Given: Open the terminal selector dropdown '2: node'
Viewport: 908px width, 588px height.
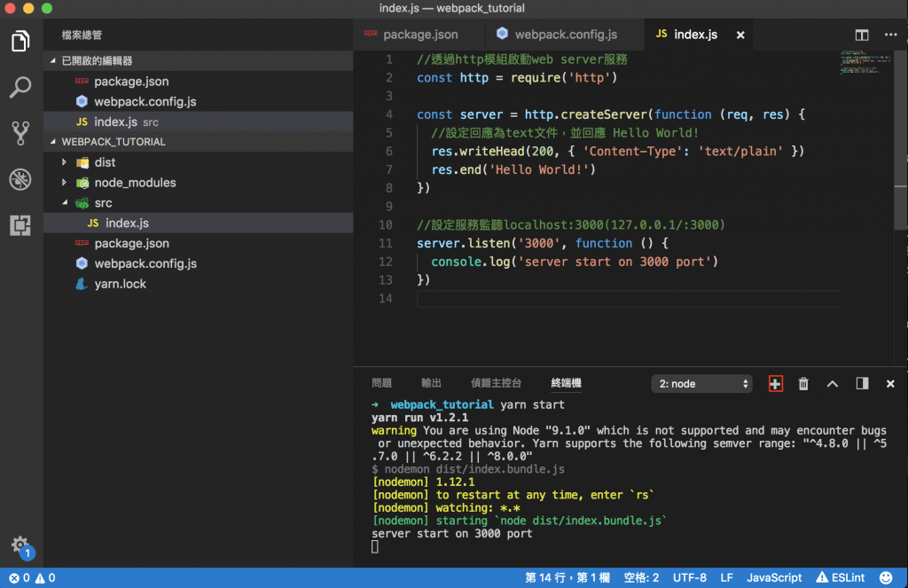Looking at the screenshot, I should click(701, 384).
